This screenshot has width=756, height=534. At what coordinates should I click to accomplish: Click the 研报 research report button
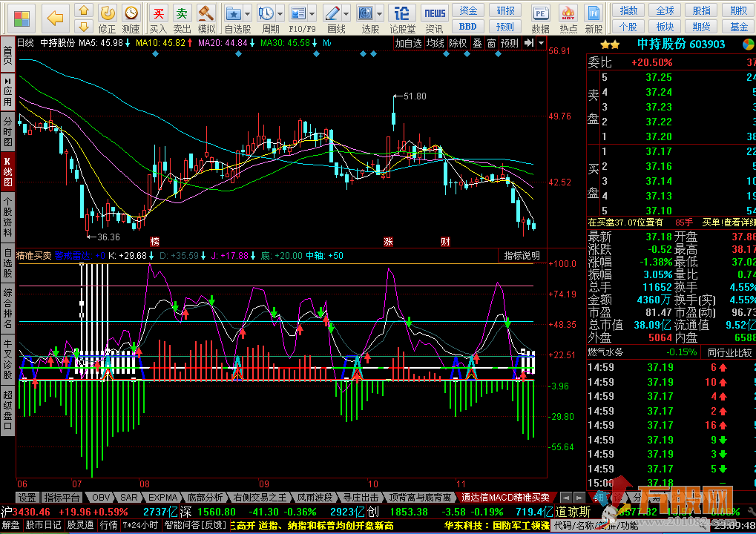click(x=505, y=10)
